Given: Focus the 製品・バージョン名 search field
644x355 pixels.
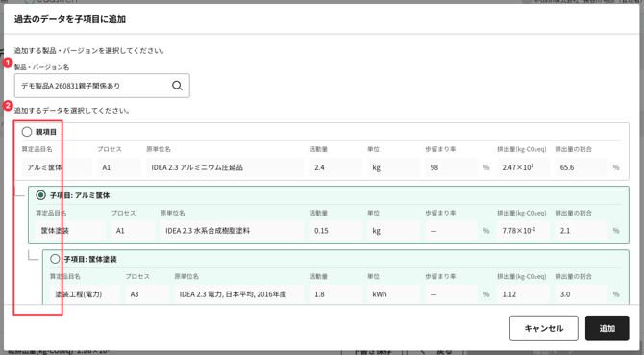Looking at the screenshot, I should (x=102, y=86).
